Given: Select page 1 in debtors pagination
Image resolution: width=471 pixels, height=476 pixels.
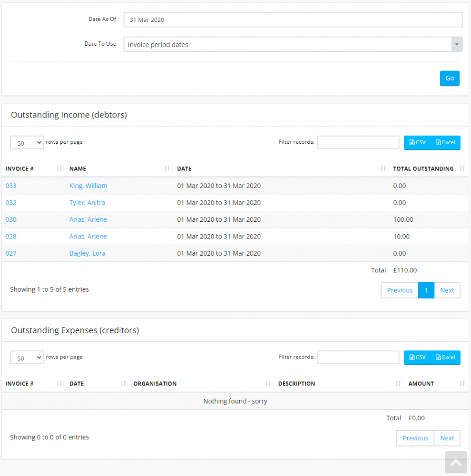Looking at the screenshot, I should coord(426,290).
